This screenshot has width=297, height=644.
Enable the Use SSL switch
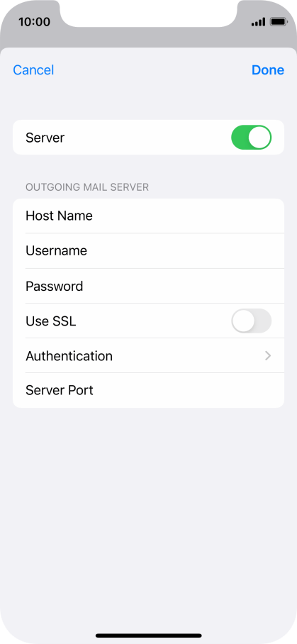pos(251,321)
